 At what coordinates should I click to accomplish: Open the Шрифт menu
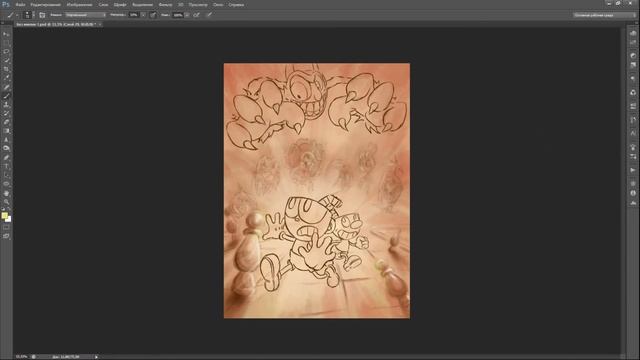[120, 5]
